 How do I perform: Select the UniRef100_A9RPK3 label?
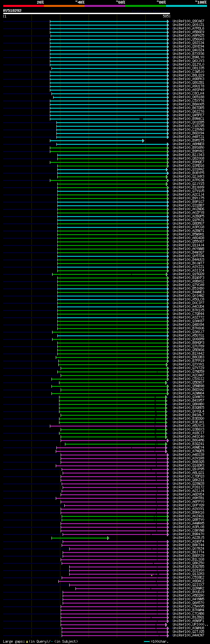pyautogui.click(x=188, y=79)
